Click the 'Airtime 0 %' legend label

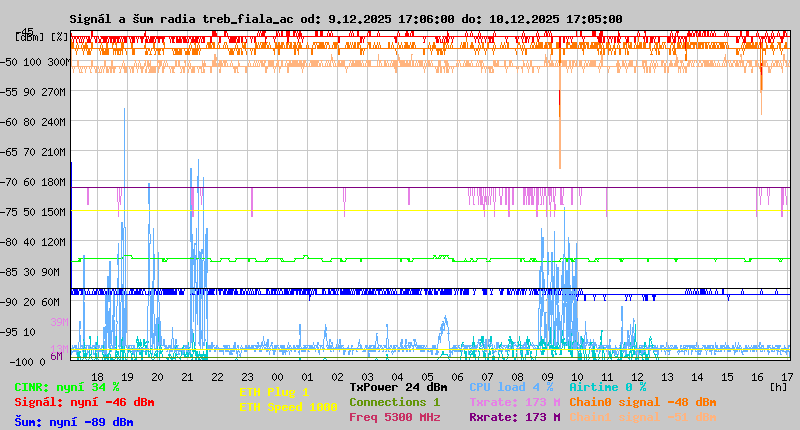click(608, 387)
